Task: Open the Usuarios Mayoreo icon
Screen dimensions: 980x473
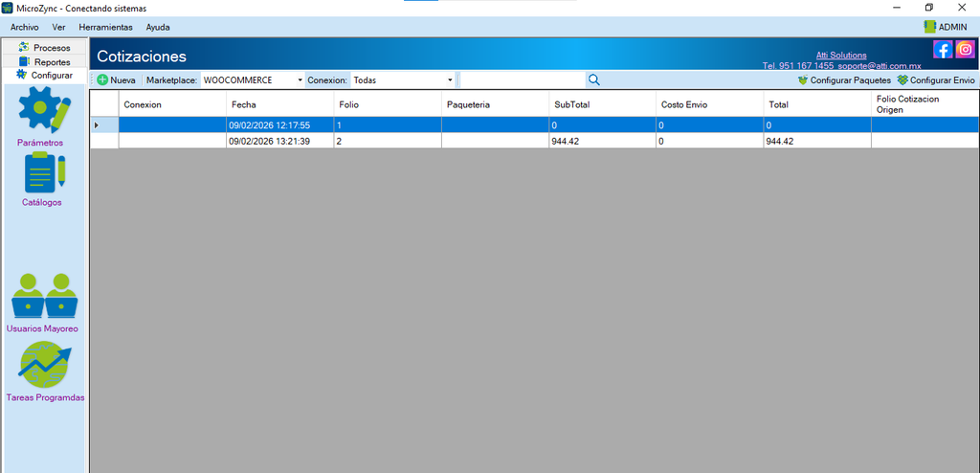Action: [x=44, y=295]
